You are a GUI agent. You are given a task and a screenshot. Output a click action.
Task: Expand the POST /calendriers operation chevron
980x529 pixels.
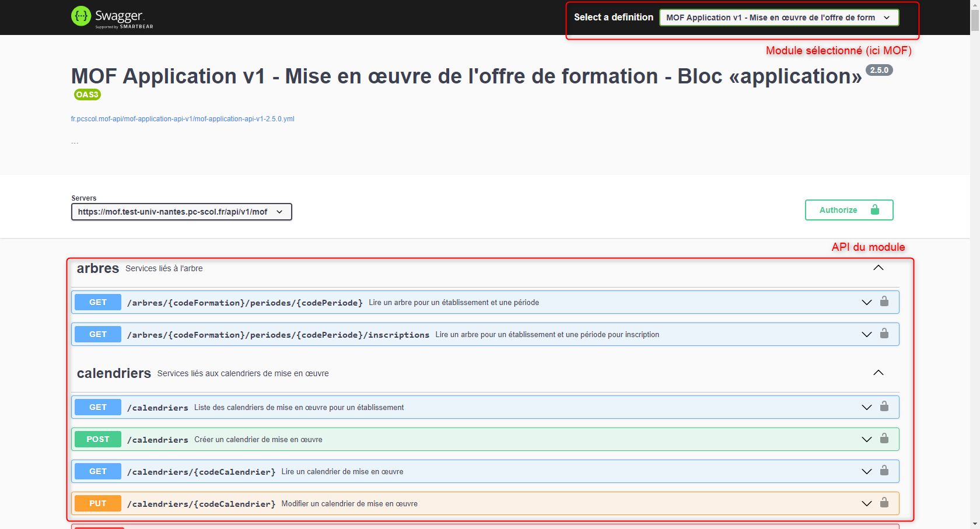tap(866, 439)
